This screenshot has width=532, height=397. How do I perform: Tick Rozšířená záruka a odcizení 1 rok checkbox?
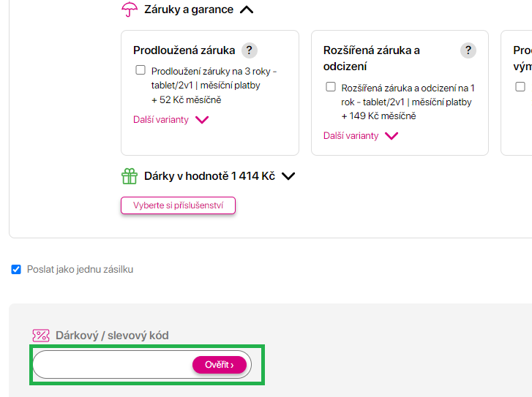(331, 87)
